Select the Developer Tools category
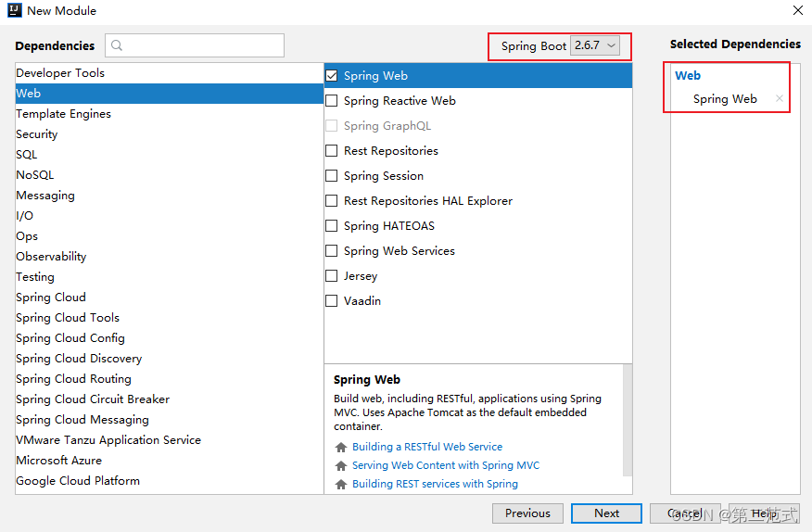812x532 pixels. tap(170, 73)
